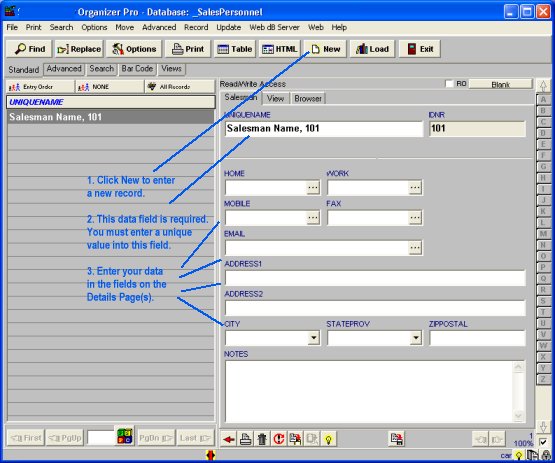Click the Find toolbar button

click(x=29, y=49)
